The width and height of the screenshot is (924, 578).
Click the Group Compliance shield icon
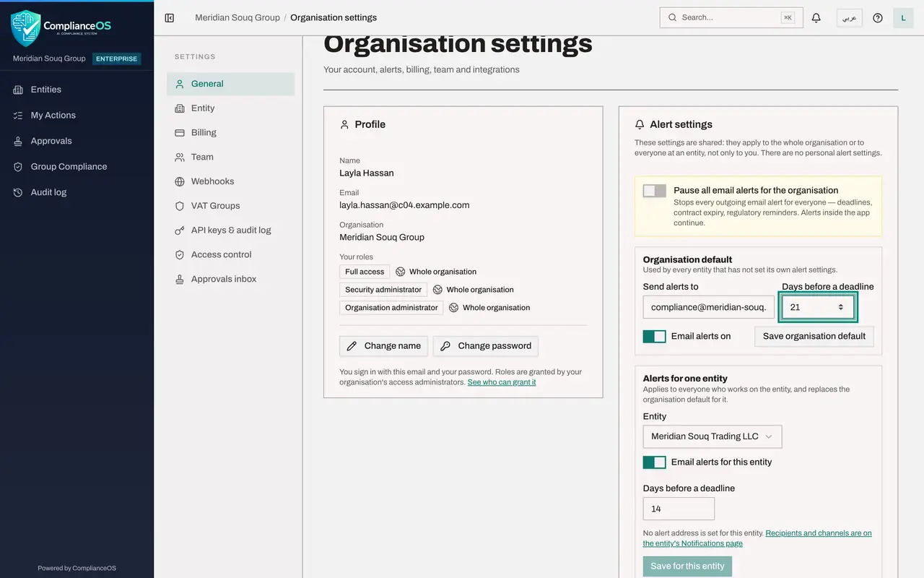coord(18,166)
